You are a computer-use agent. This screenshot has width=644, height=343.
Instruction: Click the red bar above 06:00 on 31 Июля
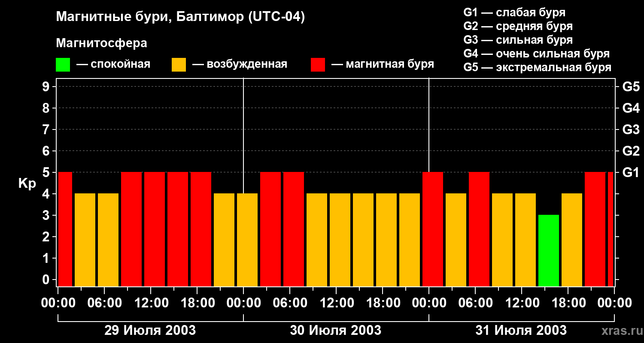(479, 229)
